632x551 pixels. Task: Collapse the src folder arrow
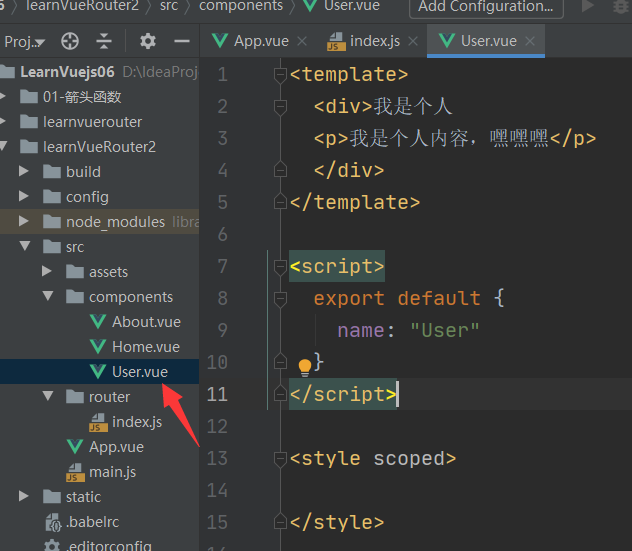coord(25,246)
